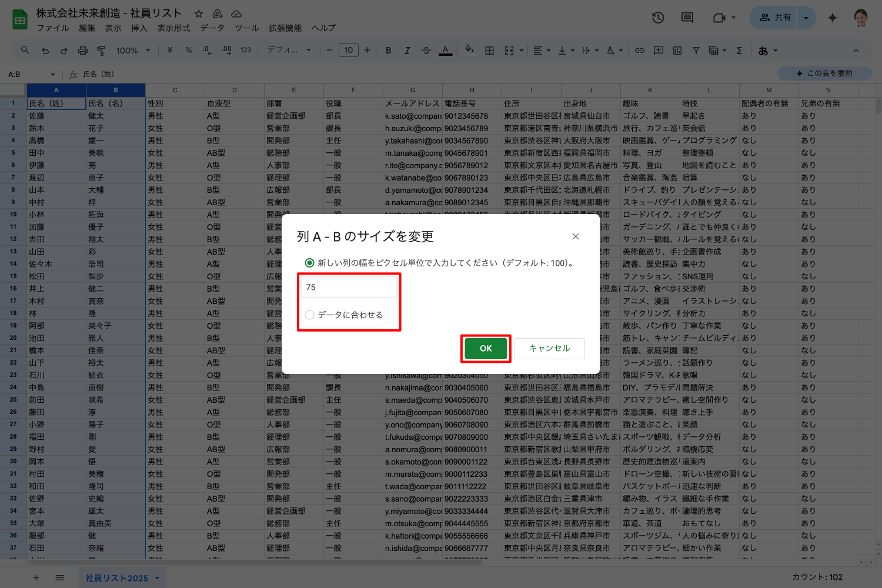The height and width of the screenshot is (588, 882).
Task: Open the version history clock icon
Action: (x=658, y=18)
